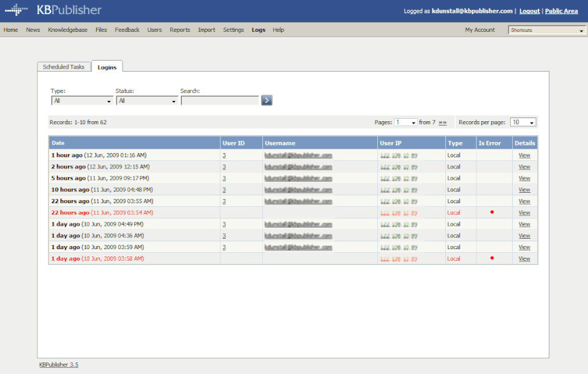Viewport: 588px width, 374px height.
Task: Open the Public Area link
Action: [561, 11]
